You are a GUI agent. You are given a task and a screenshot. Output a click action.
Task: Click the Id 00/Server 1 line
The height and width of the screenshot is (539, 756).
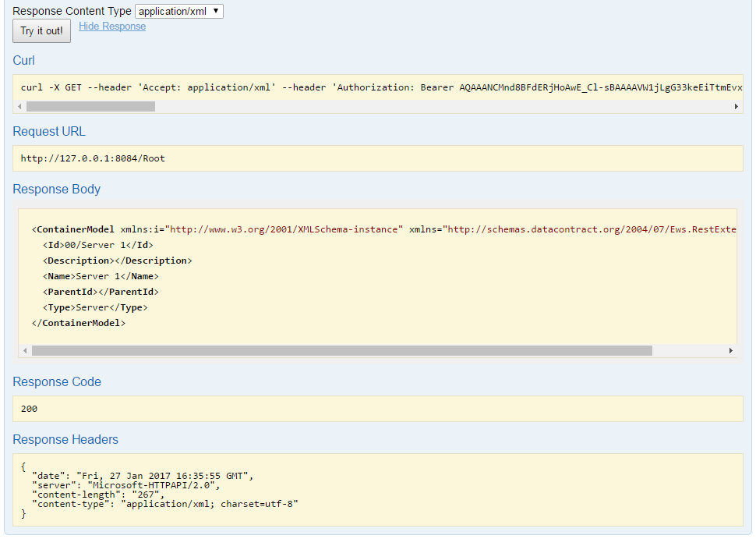[98, 245]
